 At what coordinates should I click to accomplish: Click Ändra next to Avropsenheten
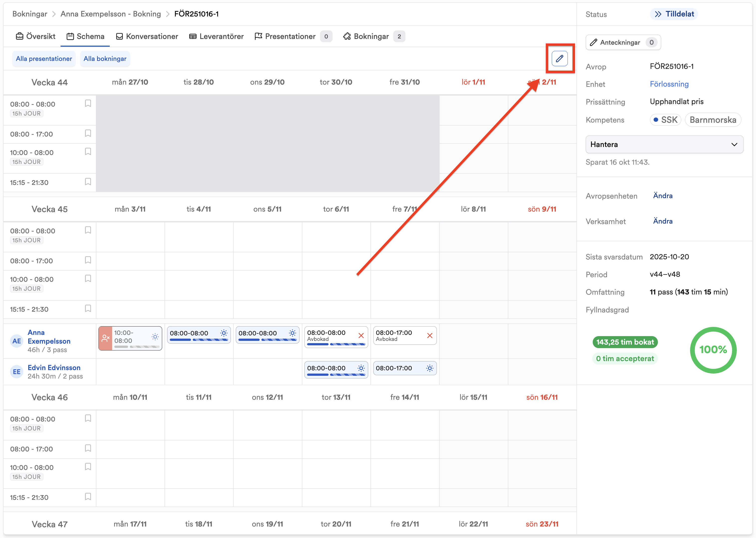663,196
